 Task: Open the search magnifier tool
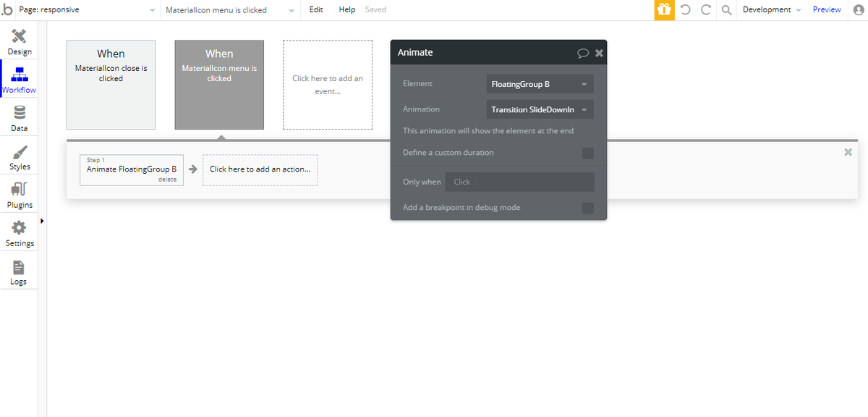726,9
